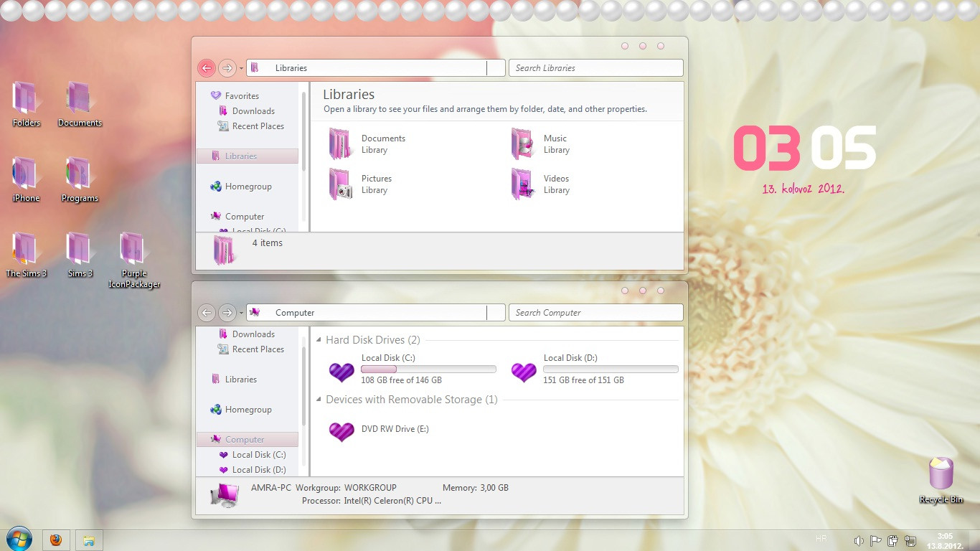This screenshot has height=551, width=980.
Task: Click Back button in Libraries window
Action: pos(207,68)
